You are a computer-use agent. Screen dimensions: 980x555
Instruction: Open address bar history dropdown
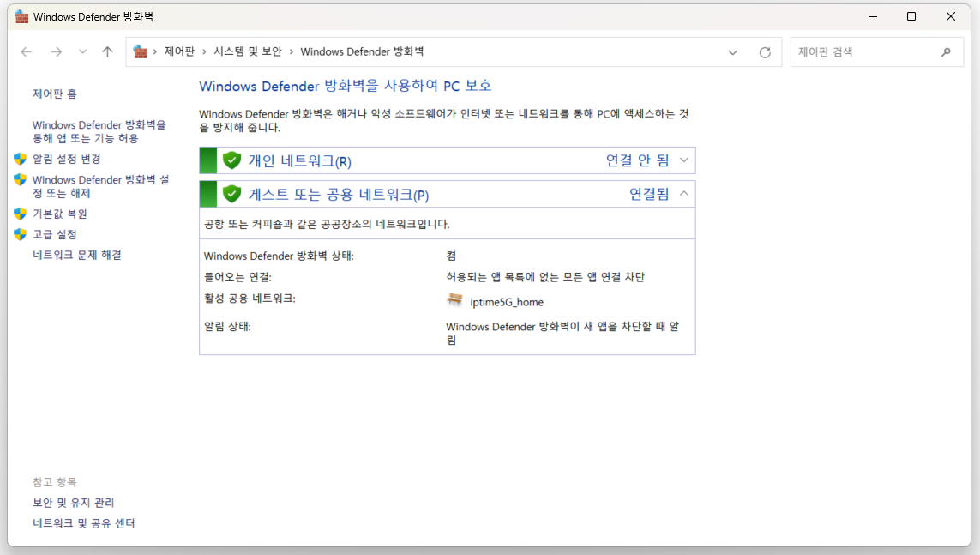[x=732, y=52]
